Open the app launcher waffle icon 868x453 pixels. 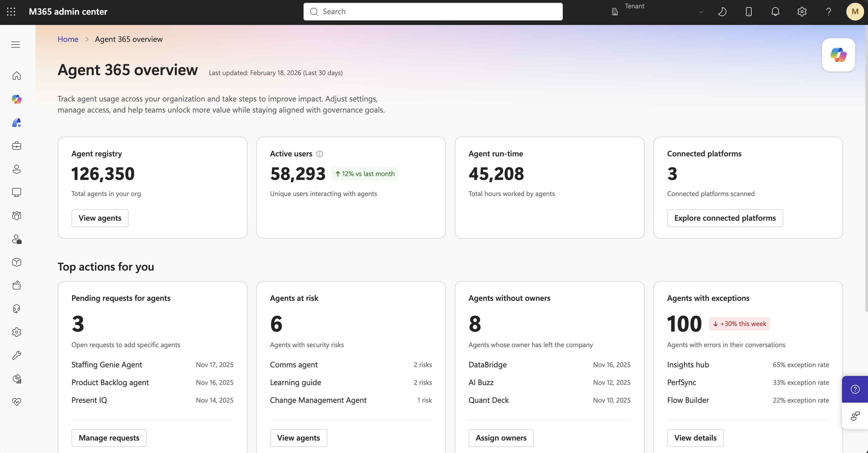tap(11, 12)
